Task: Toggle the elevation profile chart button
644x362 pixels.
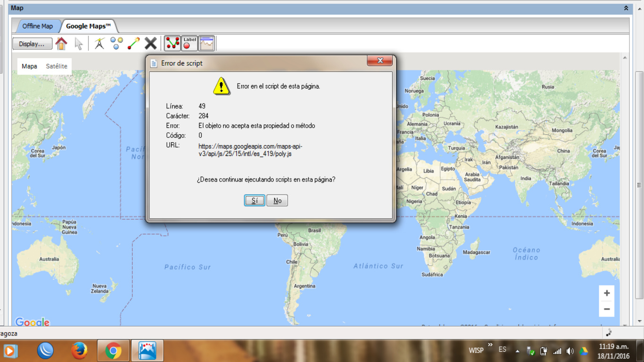Action: [x=206, y=43]
